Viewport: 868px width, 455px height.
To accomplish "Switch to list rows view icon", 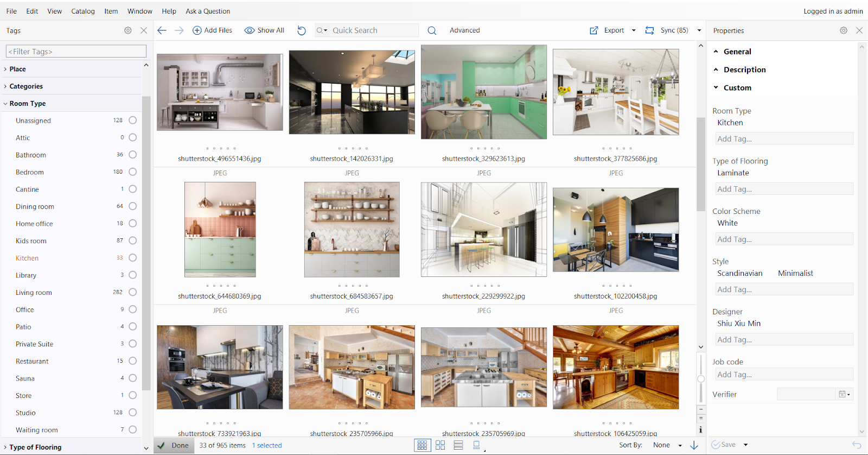I will click(x=458, y=445).
